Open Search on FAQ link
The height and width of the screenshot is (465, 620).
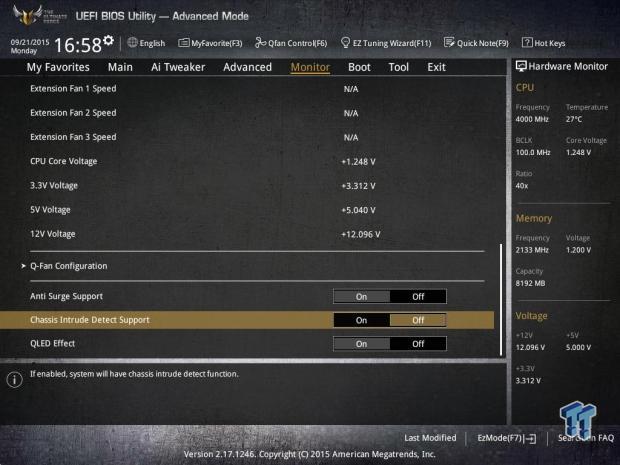586,438
